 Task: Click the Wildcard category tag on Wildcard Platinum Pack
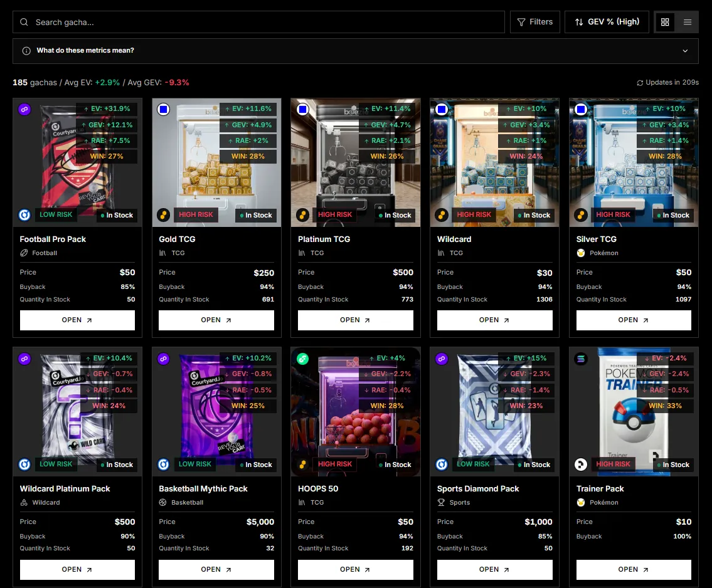[40, 503]
